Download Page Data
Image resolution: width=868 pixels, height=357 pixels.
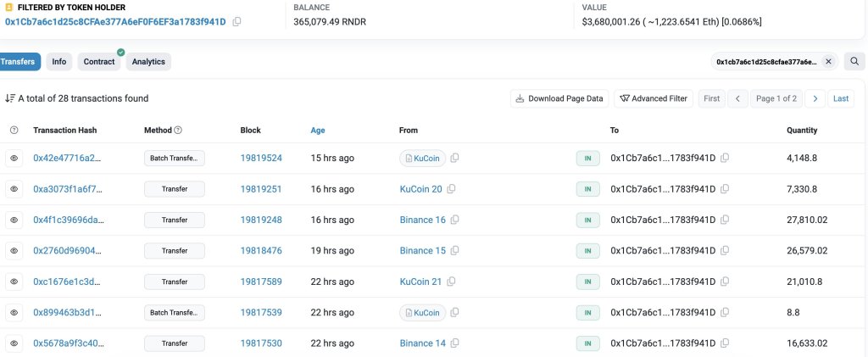click(559, 98)
